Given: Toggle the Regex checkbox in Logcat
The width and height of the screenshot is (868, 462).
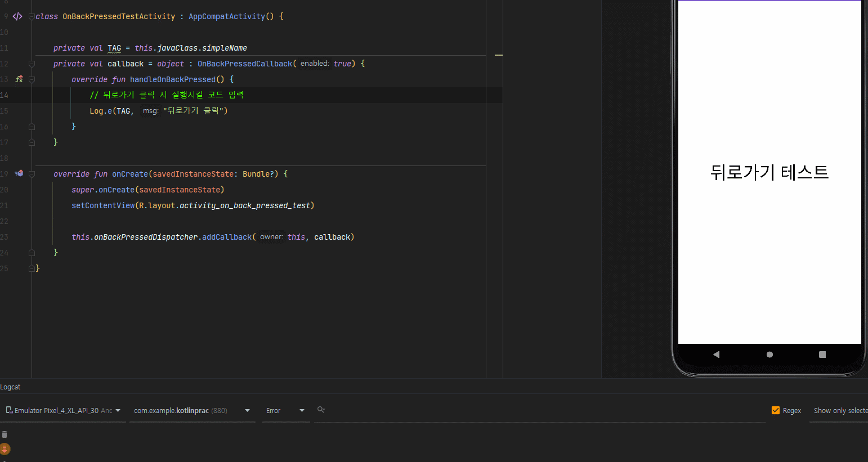Looking at the screenshot, I should [776, 410].
